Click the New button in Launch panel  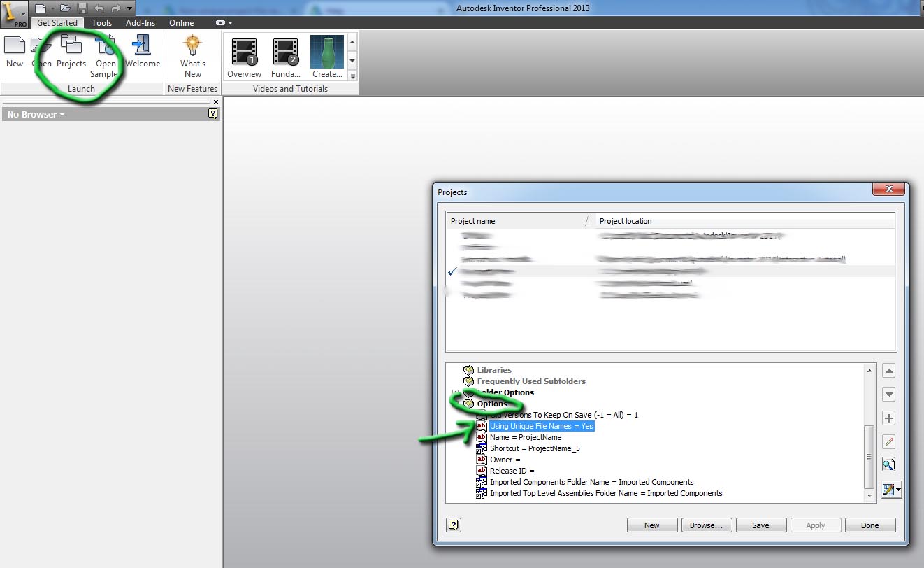[15, 52]
